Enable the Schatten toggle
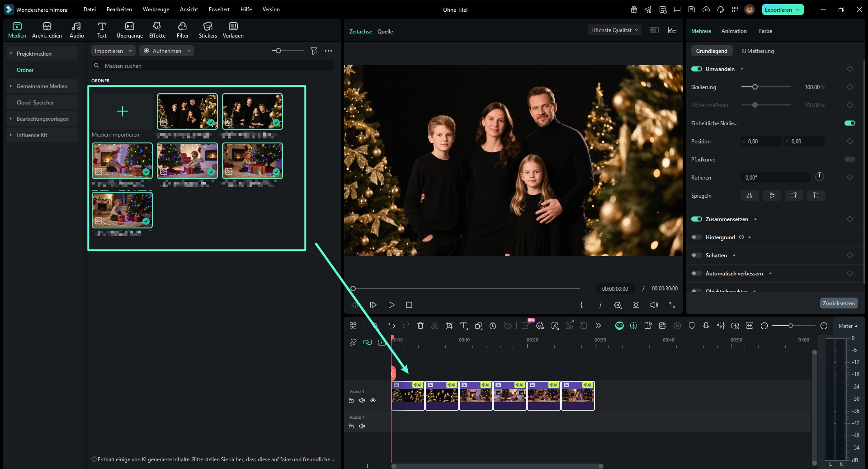Viewport: 868px width, 469px height. 696,256
